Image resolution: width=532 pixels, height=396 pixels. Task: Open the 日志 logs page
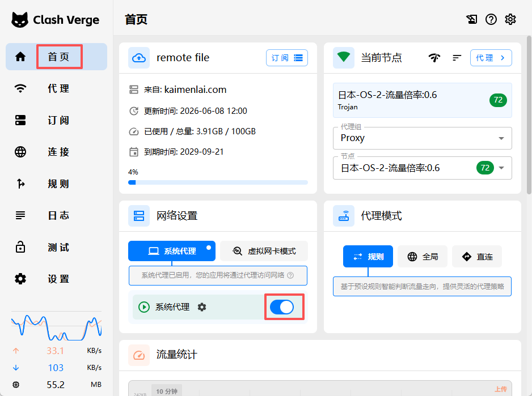(56, 215)
